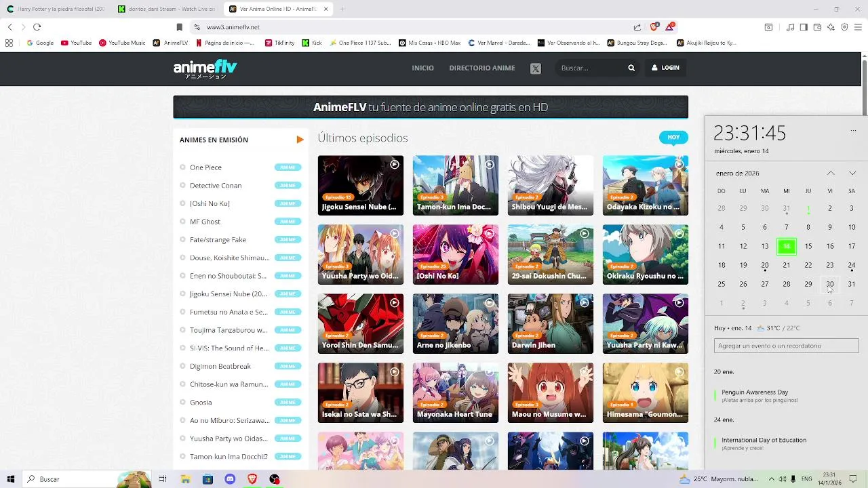Open the YouTube bookmark
The image size is (868, 488).
click(76, 43)
